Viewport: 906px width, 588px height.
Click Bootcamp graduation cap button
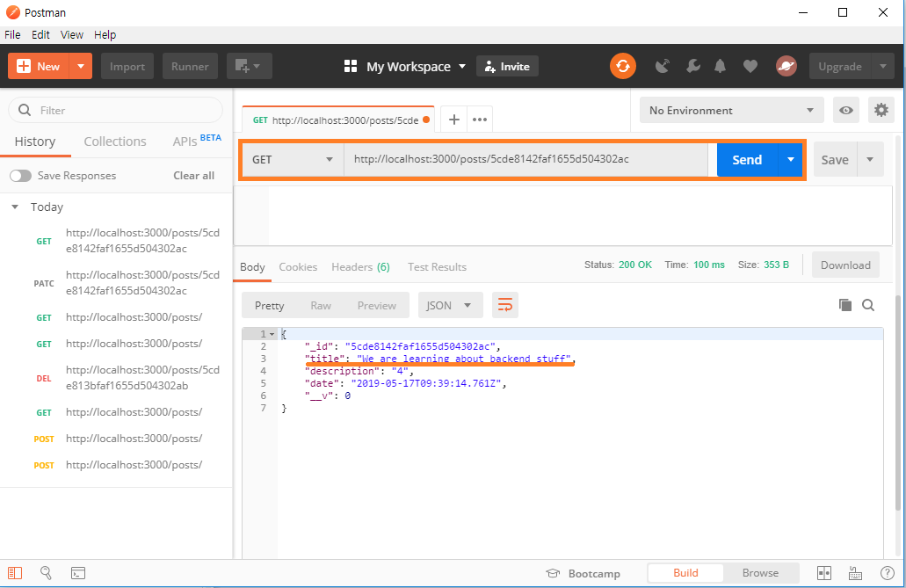click(583, 573)
